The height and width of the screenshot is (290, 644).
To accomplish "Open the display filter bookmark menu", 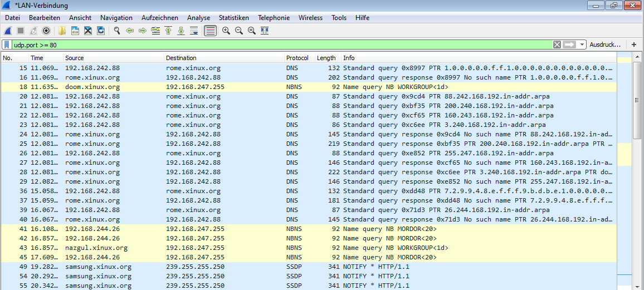I will 7,45.
